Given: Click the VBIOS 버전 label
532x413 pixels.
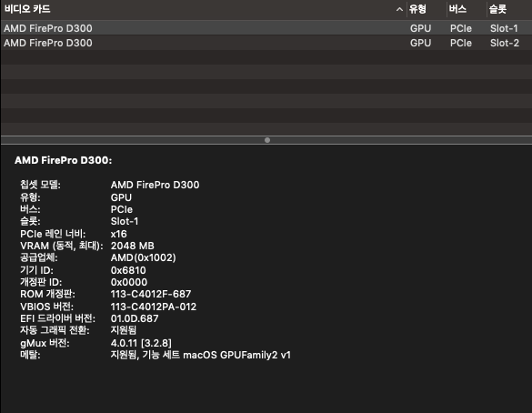Looking at the screenshot, I should 46,307.
